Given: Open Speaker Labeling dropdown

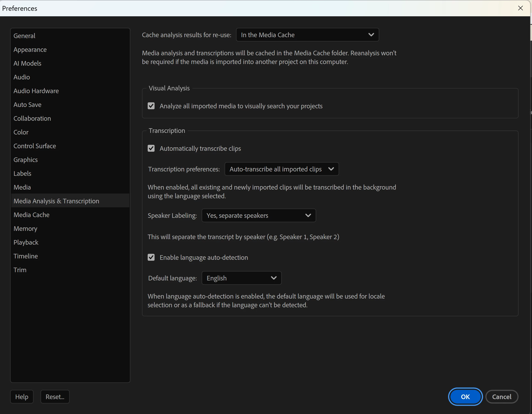Looking at the screenshot, I should [x=258, y=215].
